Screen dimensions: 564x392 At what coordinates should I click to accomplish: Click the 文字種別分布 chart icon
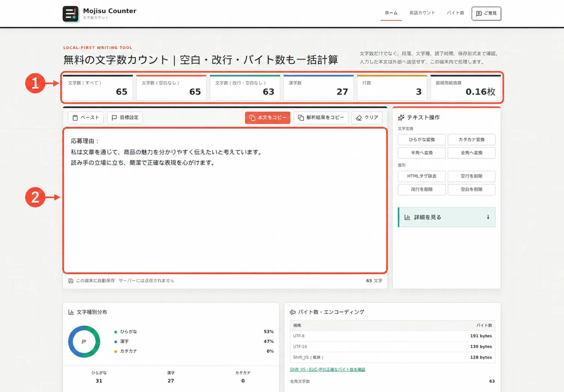tap(71, 312)
